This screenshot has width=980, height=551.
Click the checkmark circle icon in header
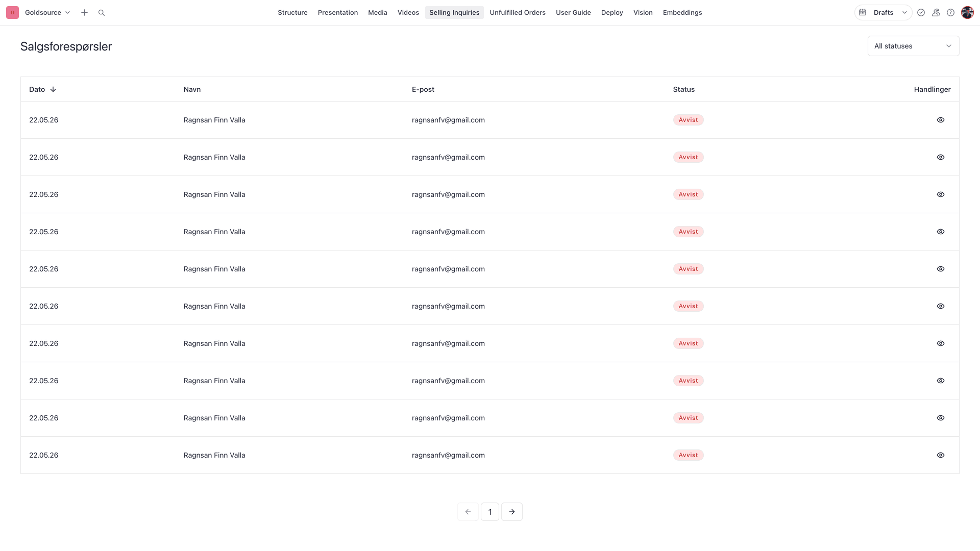(921, 13)
